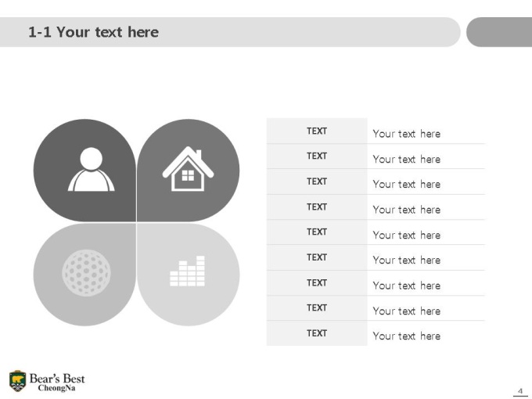The width and height of the screenshot is (532, 399).
Task: Click the Bear's Best shield logo
Action: coord(17,381)
